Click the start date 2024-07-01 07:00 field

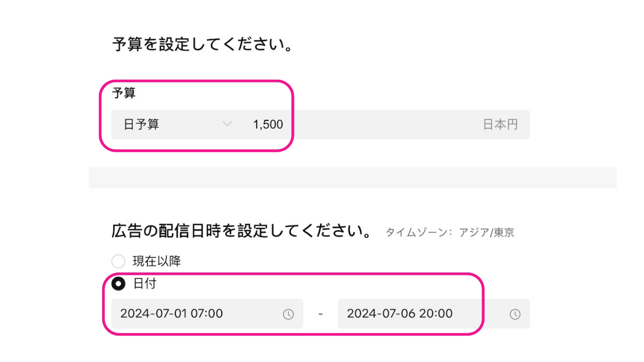206,314
